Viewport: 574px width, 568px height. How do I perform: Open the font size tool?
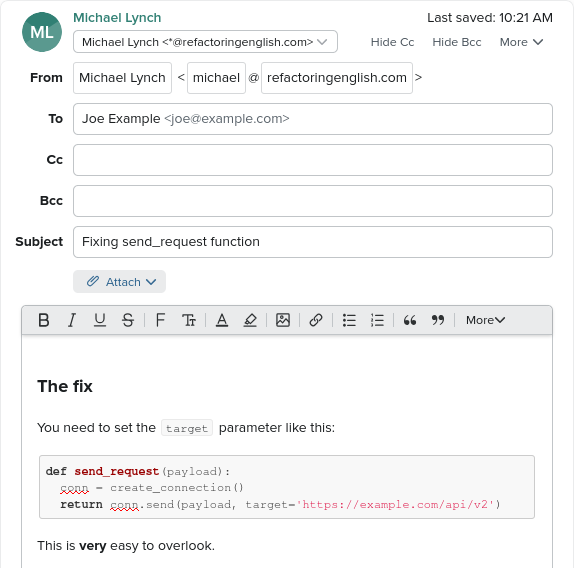pos(189,320)
